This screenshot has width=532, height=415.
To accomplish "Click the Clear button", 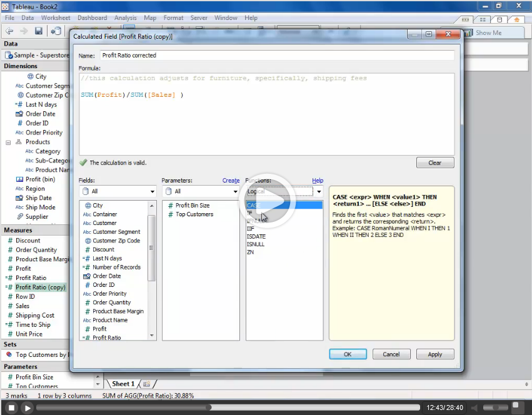I will [x=434, y=162].
